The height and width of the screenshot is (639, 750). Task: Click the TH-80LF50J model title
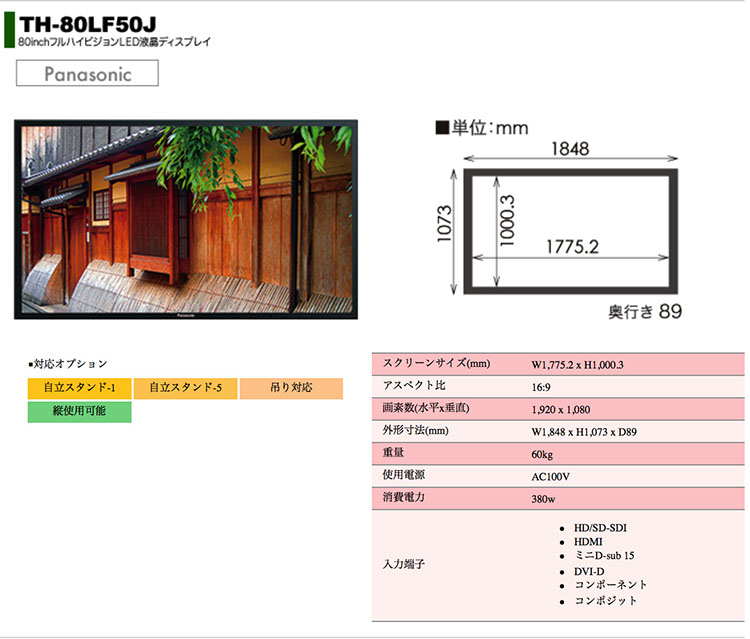click(88, 24)
